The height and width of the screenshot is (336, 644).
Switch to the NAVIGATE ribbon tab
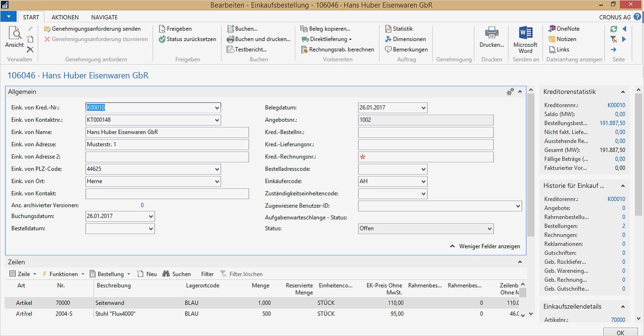point(104,17)
